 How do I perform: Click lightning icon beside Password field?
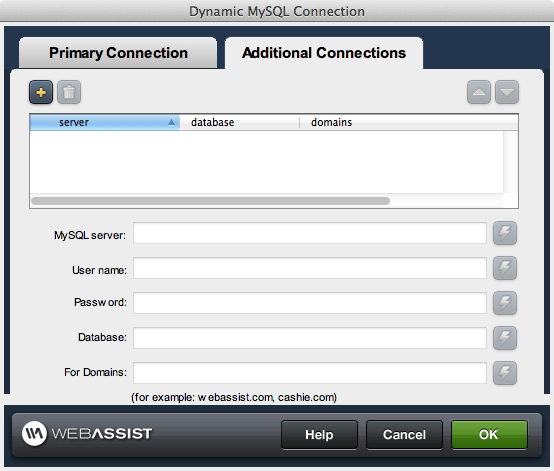tap(505, 303)
